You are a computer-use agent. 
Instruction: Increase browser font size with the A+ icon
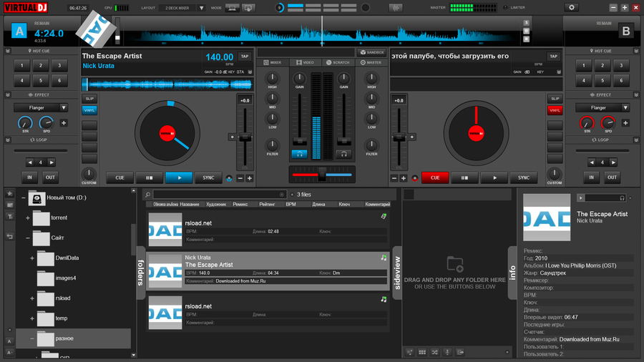click(x=9, y=353)
